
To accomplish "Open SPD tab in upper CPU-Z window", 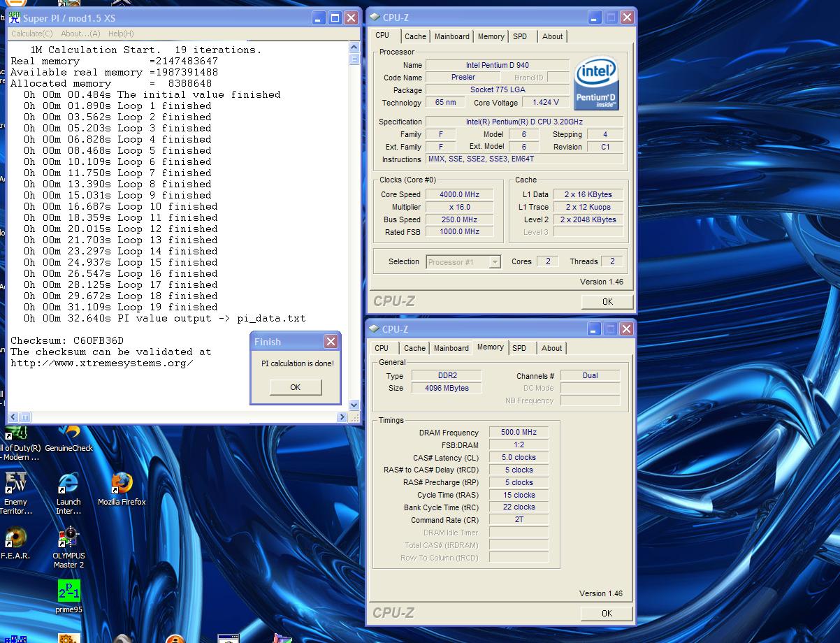I will click(x=520, y=36).
